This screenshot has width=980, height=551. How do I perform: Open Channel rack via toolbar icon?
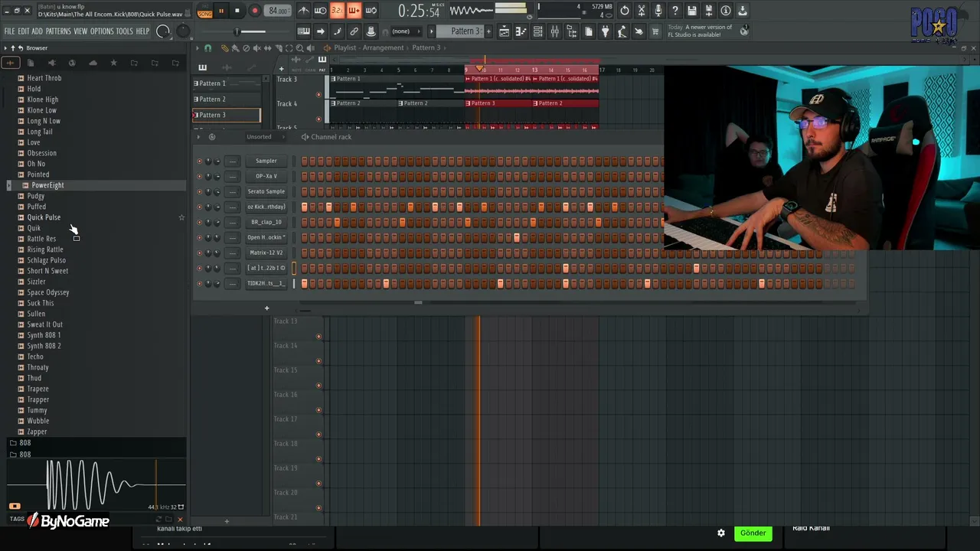537,31
